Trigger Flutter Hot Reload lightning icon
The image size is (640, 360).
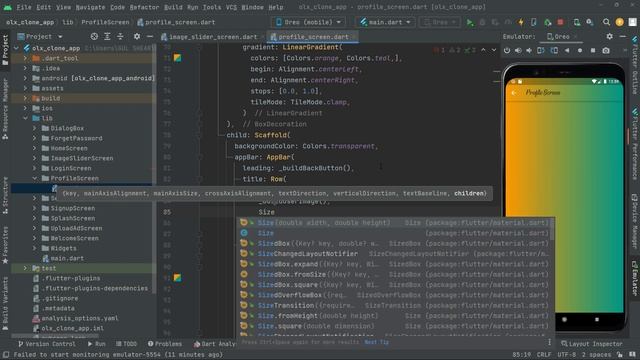pos(521,22)
